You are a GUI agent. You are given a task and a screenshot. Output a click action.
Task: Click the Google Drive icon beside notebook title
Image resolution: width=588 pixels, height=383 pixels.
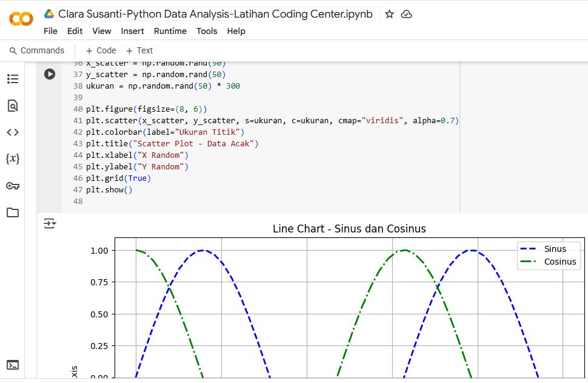coord(49,14)
